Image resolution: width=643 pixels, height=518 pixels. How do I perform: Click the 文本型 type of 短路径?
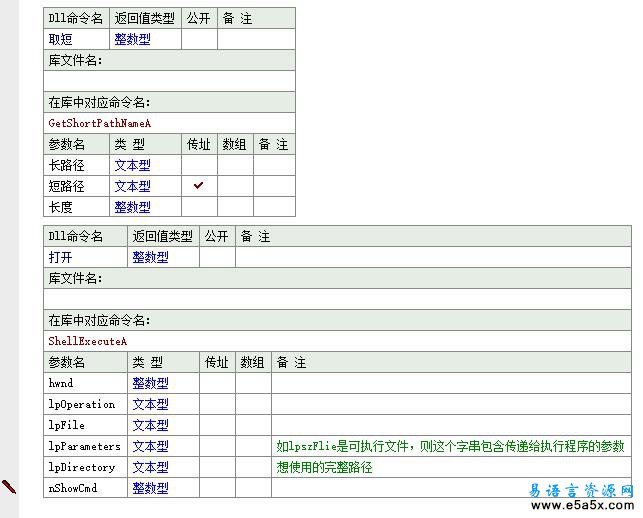tap(132, 186)
